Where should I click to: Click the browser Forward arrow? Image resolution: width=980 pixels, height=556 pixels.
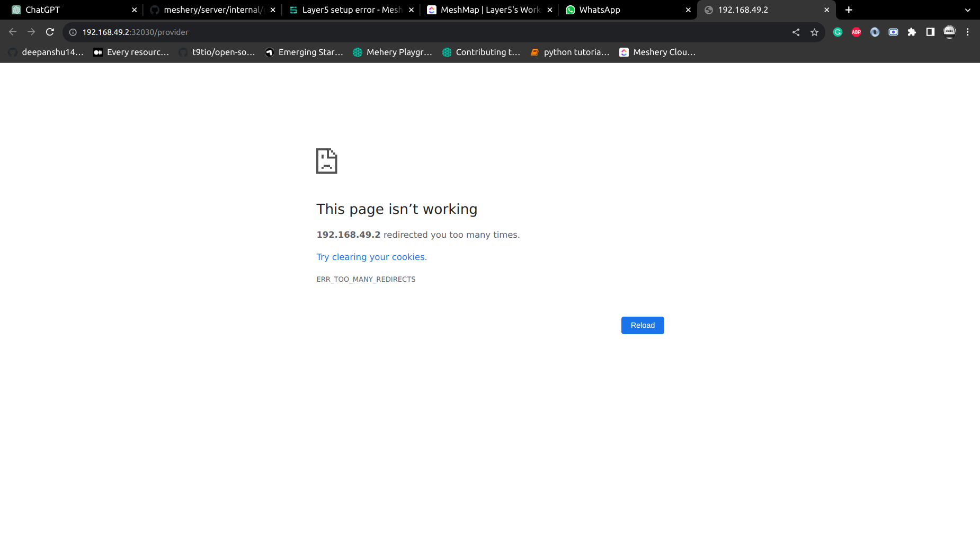(x=31, y=32)
